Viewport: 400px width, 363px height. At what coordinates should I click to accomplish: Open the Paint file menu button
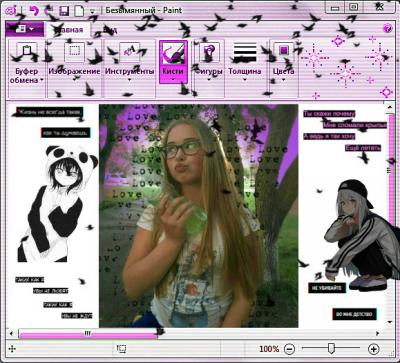[25, 29]
